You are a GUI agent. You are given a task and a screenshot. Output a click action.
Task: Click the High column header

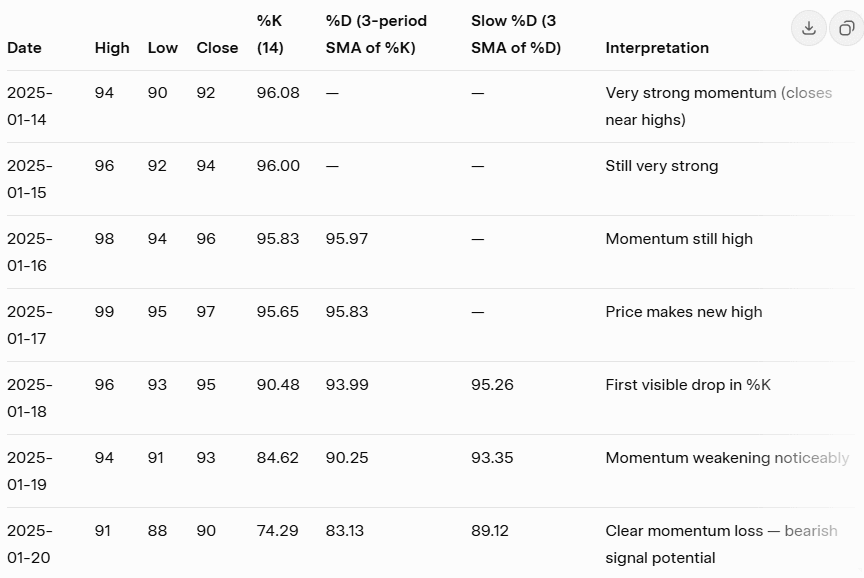[112, 48]
